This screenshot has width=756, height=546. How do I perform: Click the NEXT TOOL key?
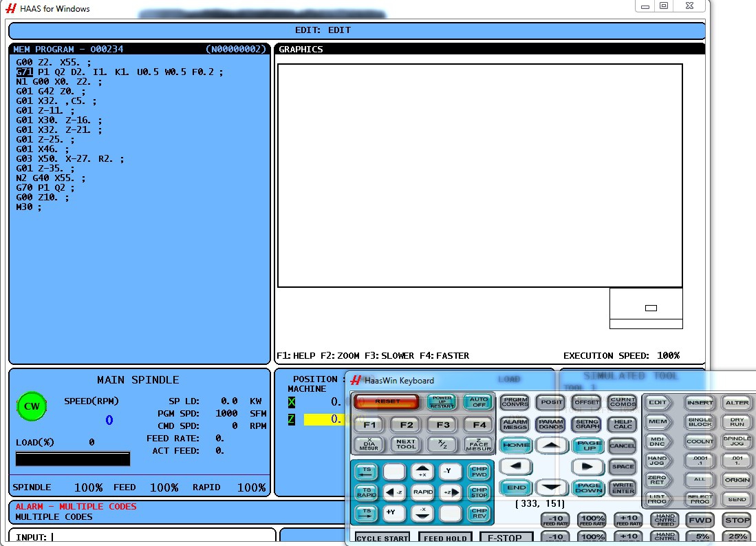406,445
